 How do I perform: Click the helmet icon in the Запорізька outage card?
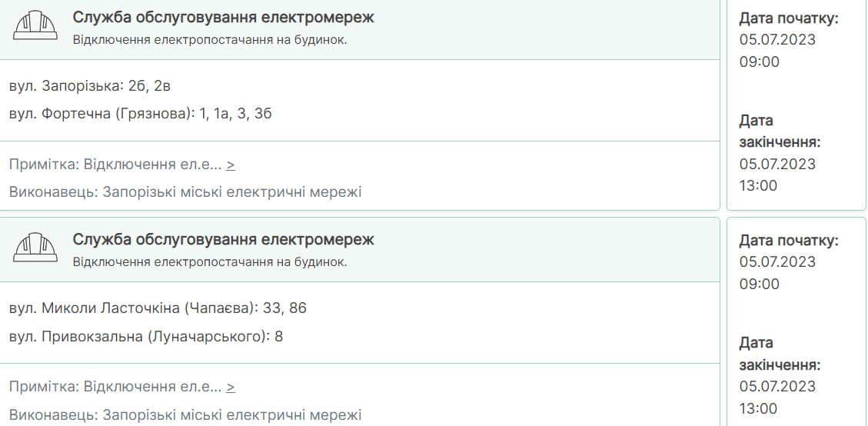coord(35,25)
